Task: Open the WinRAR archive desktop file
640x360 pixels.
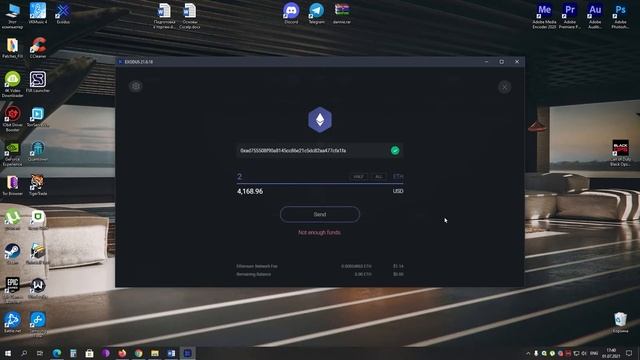Action: (342, 13)
